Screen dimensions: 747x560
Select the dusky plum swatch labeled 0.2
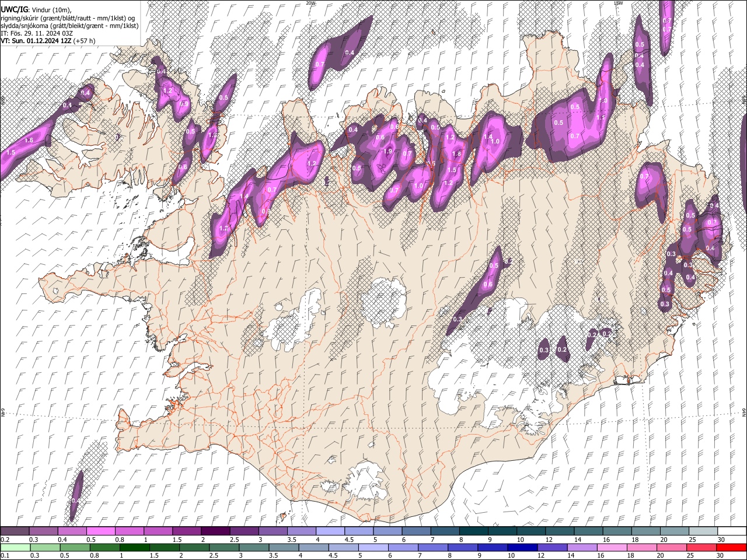pyautogui.click(x=15, y=531)
